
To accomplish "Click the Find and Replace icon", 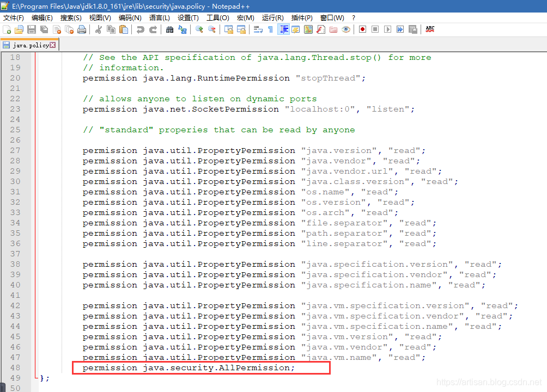I will coord(183,29).
